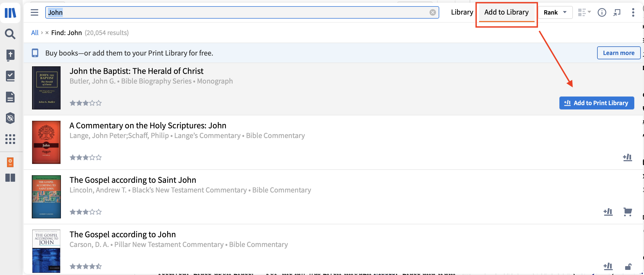This screenshot has width=644, height=275.
Task: Open Search using the magnifying glass icon
Action: (x=10, y=34)
